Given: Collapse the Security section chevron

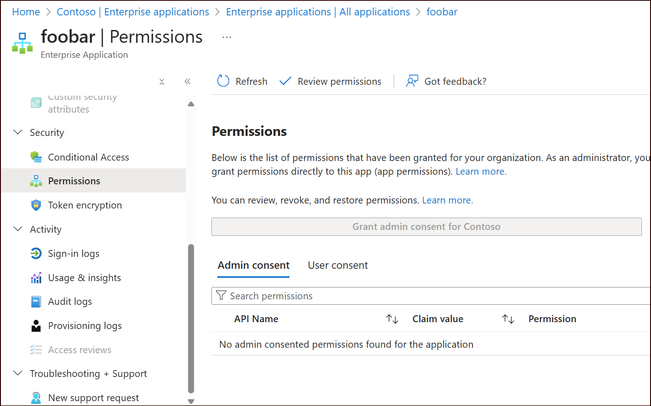Looking at the screenshot, I should tap(17, 132).
